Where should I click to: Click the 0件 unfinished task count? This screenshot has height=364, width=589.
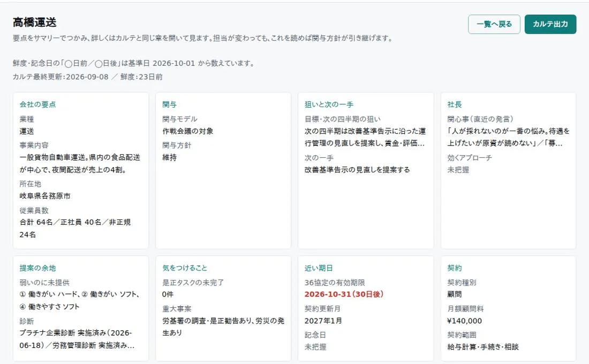click(x=168, y=294)
